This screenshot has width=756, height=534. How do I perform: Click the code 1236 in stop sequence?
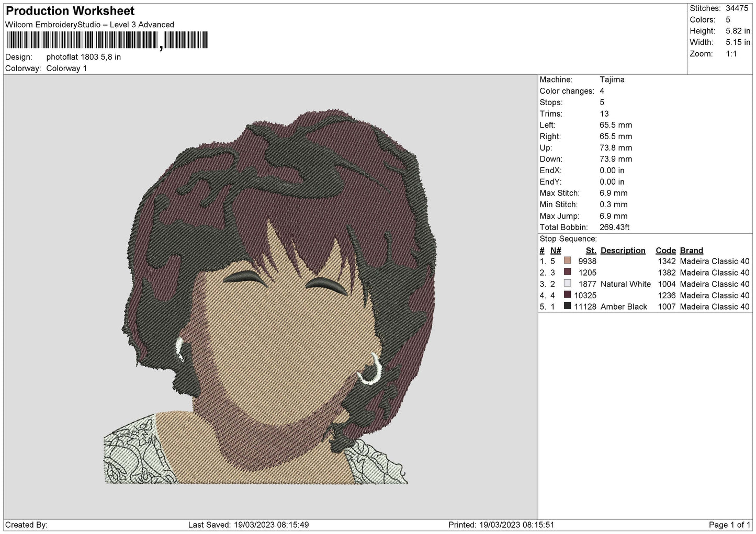667,296
